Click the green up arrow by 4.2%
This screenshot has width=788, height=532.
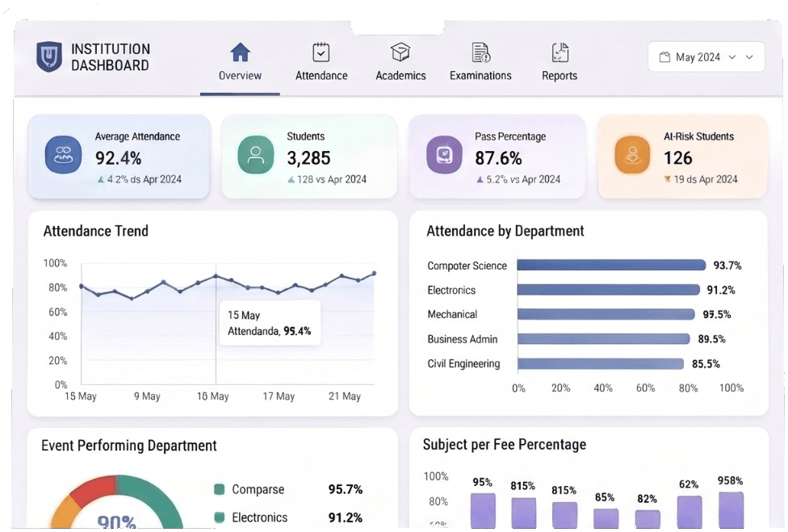coord(100,179)
